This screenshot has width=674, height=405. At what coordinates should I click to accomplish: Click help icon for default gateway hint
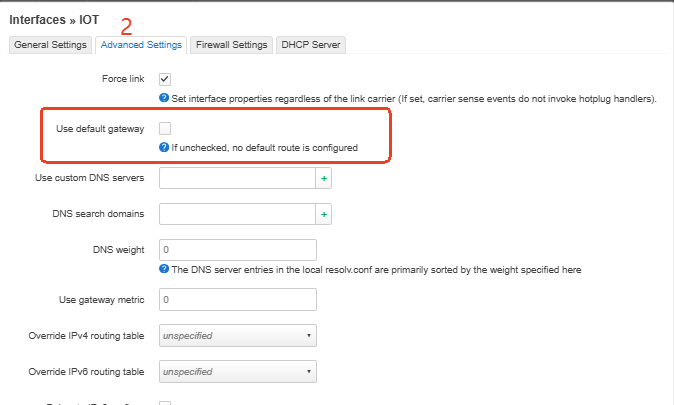[x=164, y=147]
